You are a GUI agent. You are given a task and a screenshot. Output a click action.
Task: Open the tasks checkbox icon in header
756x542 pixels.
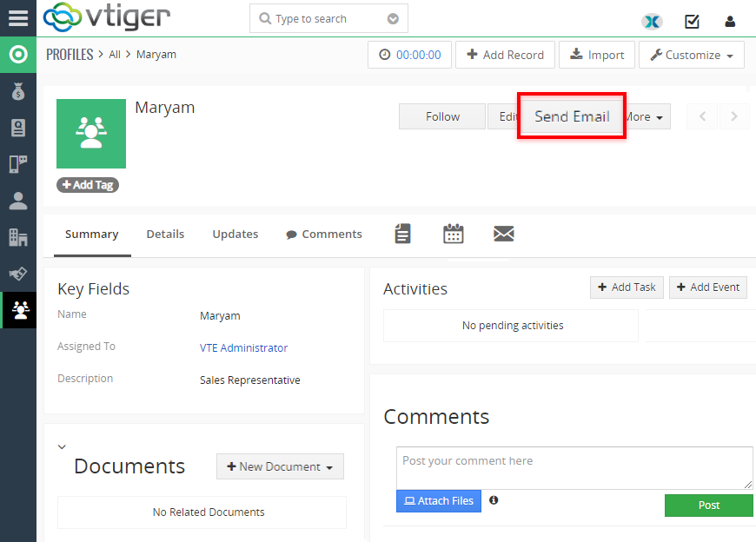pyautogui.click(x=692, y=21)
